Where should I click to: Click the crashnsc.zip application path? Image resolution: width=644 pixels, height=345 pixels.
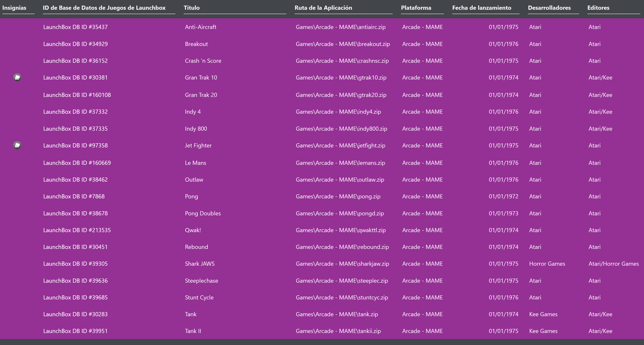tap(342, 61)
